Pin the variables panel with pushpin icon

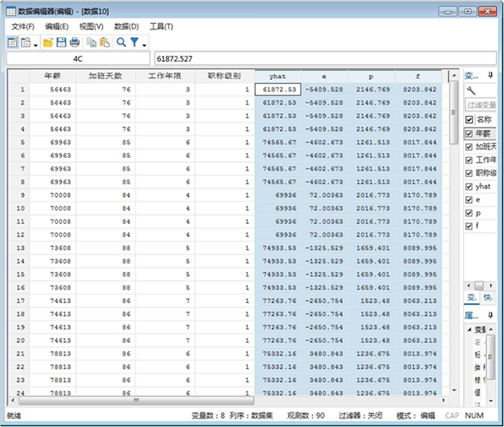pos(489,76)
